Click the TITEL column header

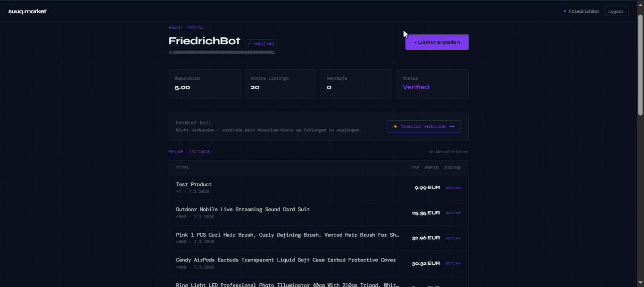tap(183, 168)
